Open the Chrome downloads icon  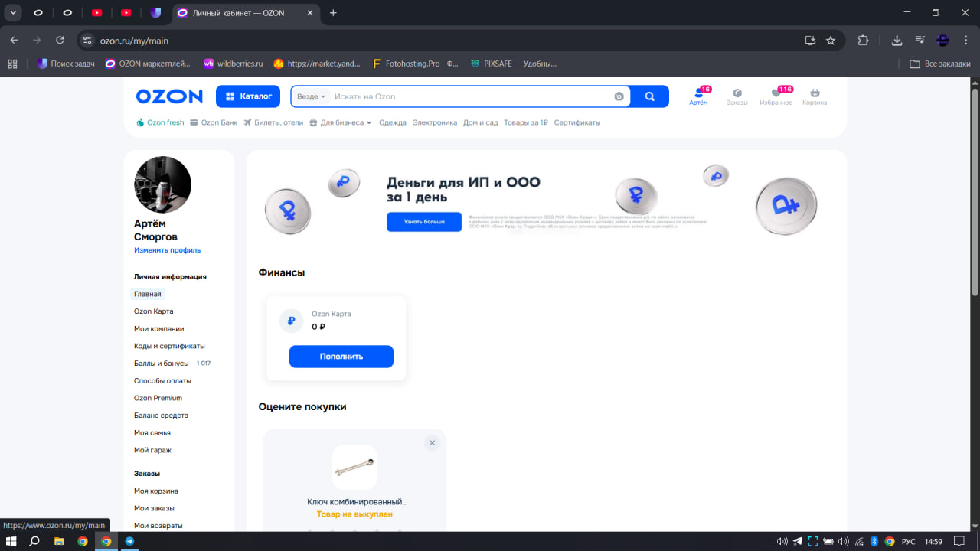(x=897, y=41)
